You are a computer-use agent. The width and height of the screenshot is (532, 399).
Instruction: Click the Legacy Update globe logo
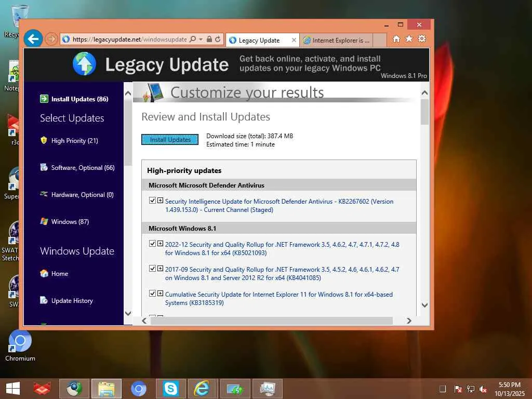[84, 63]
